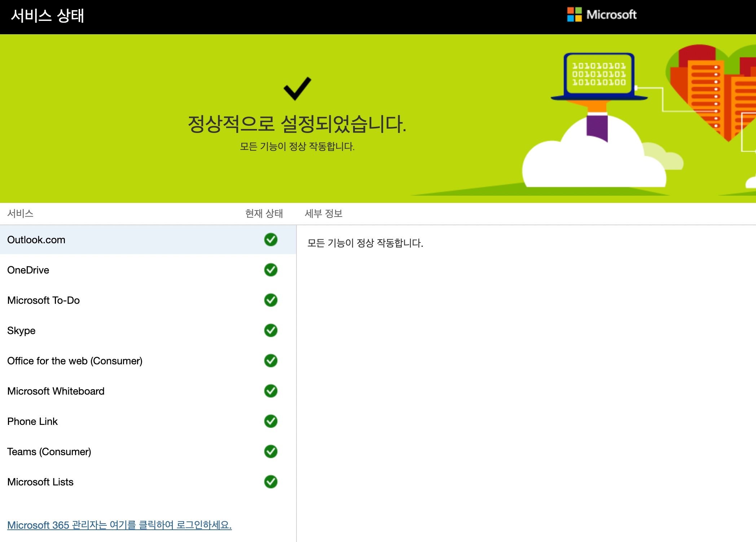Viewport: 756px width, 542px height.
Task: Click the 서비스 column header
Action: 20,213
